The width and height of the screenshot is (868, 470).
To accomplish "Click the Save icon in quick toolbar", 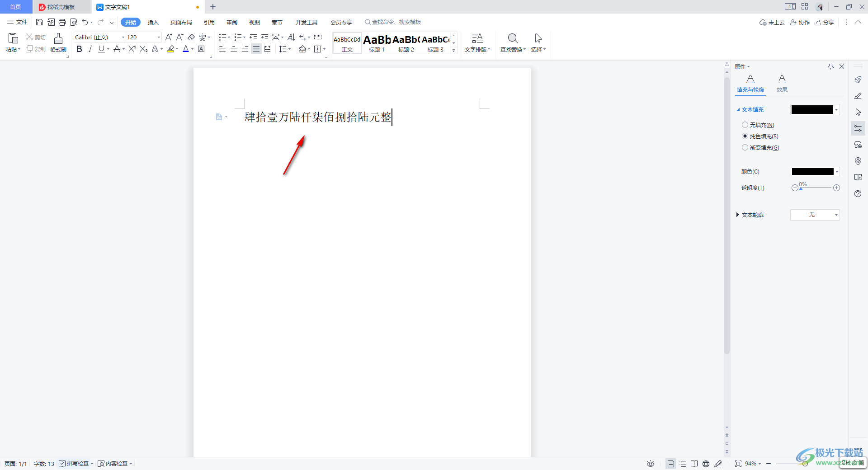I will [39, 22].
